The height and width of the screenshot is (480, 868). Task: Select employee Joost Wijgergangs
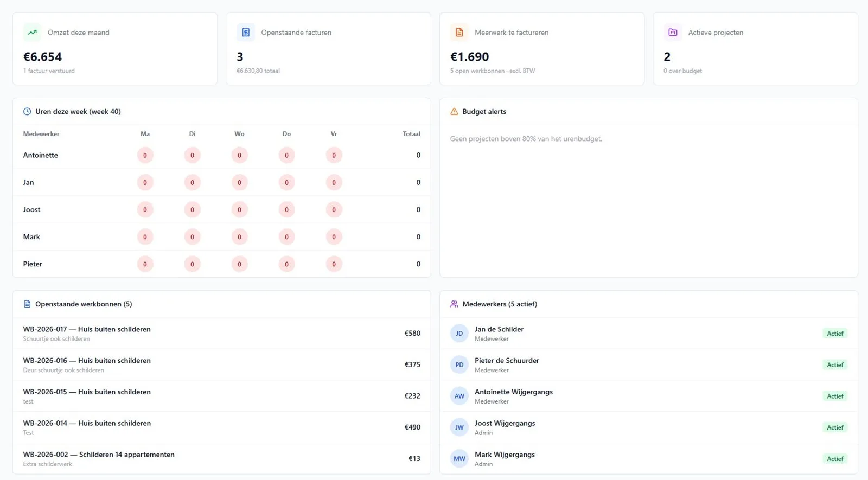point(649,427)
